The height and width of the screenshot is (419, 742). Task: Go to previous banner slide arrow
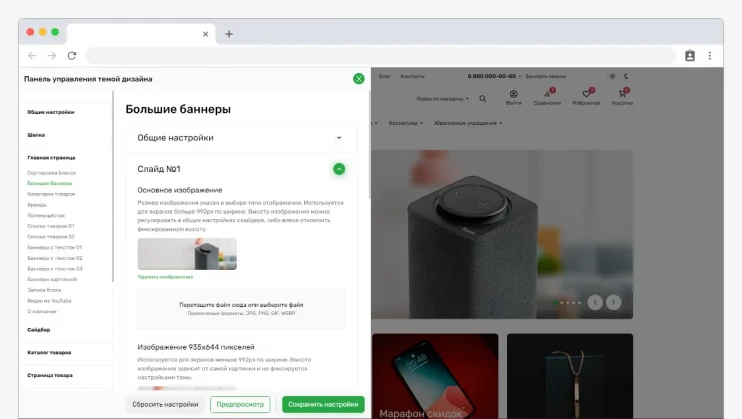594,302
